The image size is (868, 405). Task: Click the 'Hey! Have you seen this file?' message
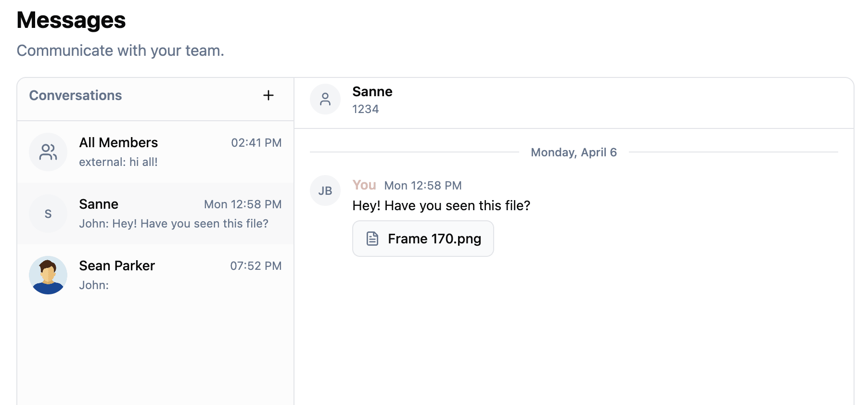point(441,205)
